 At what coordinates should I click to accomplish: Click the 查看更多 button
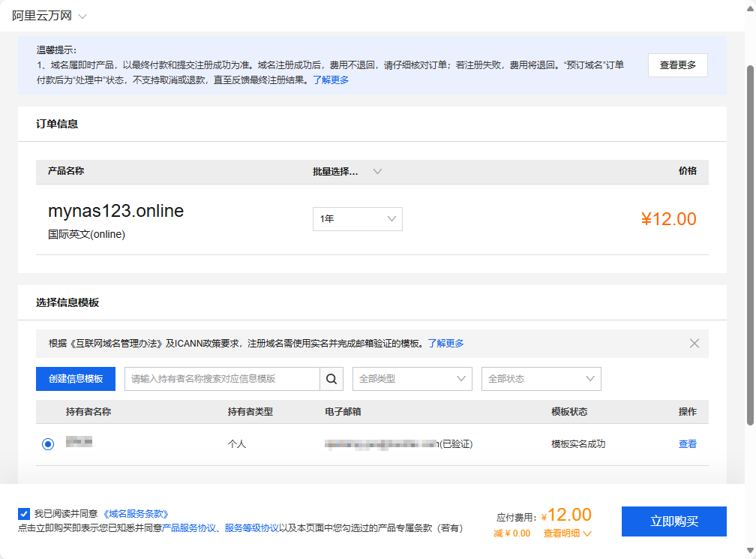point(677,65)
